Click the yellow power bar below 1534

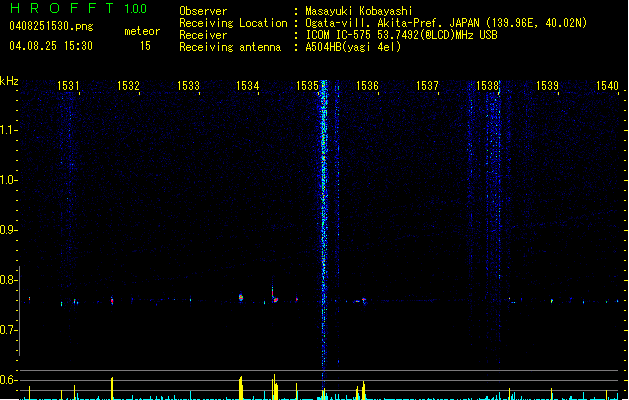241,388
